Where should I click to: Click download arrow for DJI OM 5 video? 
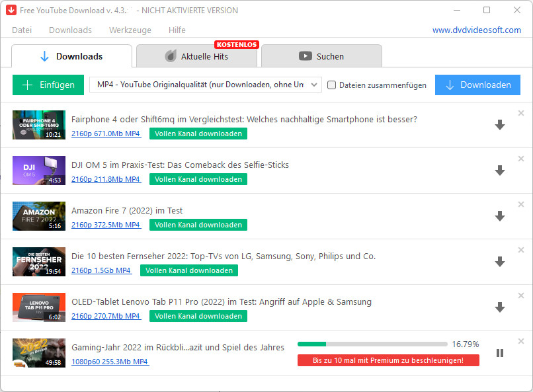tap(500, 171)
